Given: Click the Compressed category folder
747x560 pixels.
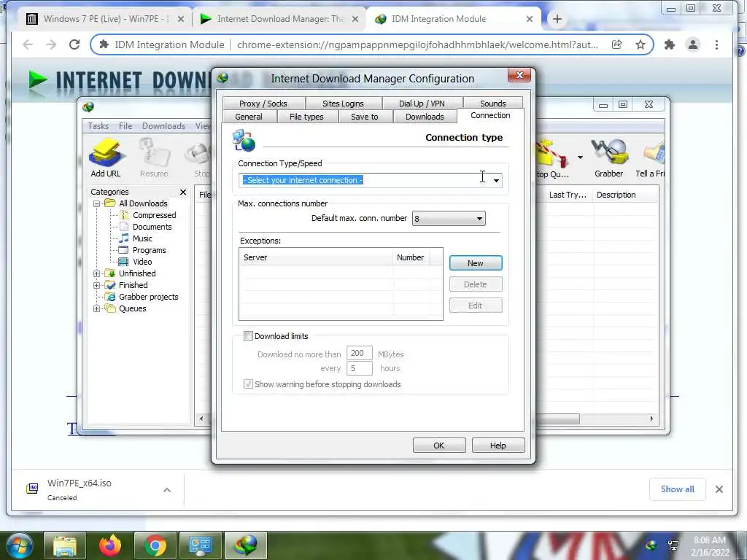Looking at the screenshot, I should [x=154, y=215].
